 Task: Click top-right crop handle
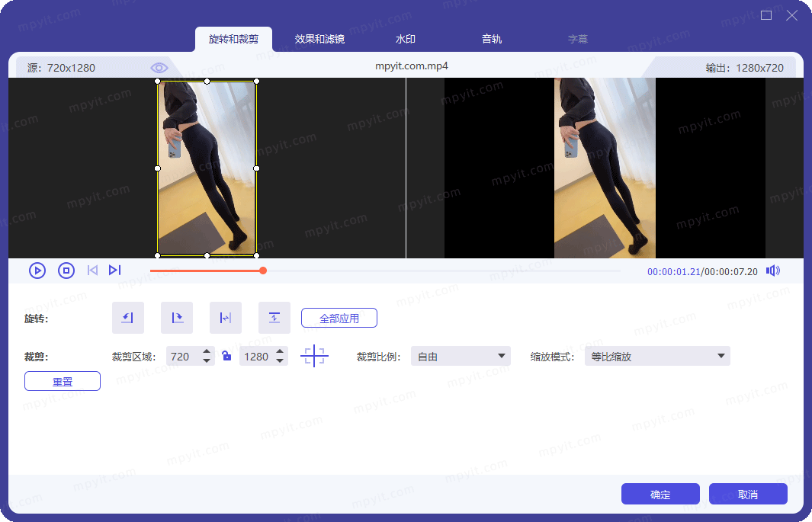coord(256,82)
